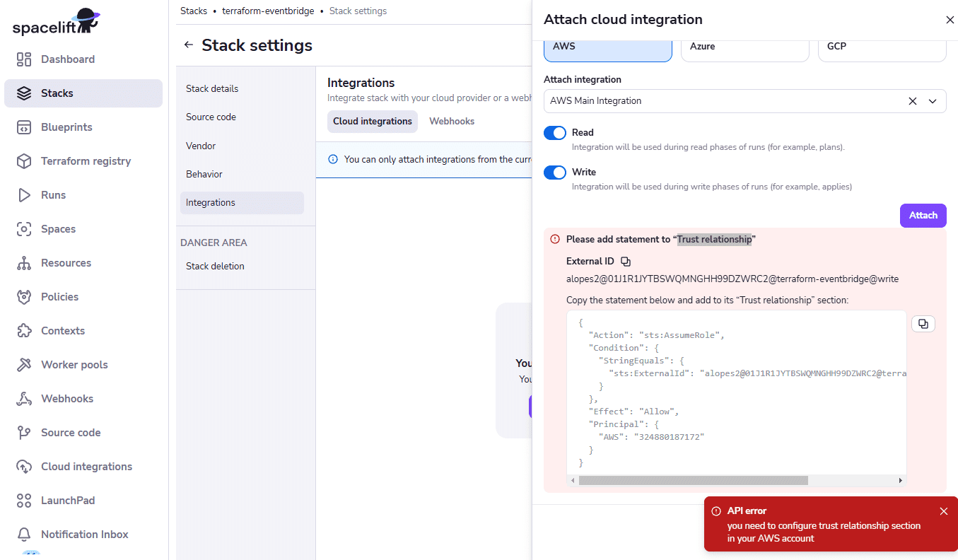Click the Notification Inbox bell icon

[x=24, y=535]
